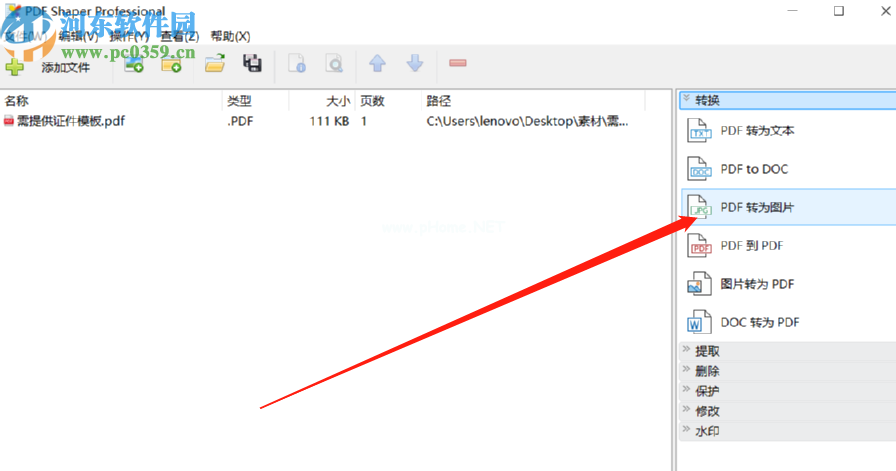
Task: Collapse the 转换 section
Action: [x=707, y=100]
